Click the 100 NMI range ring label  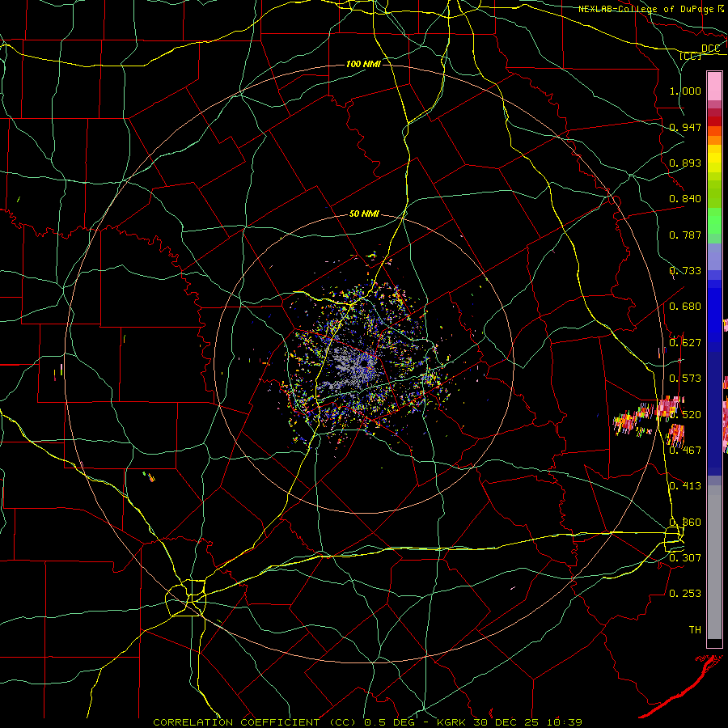(363, 64)
